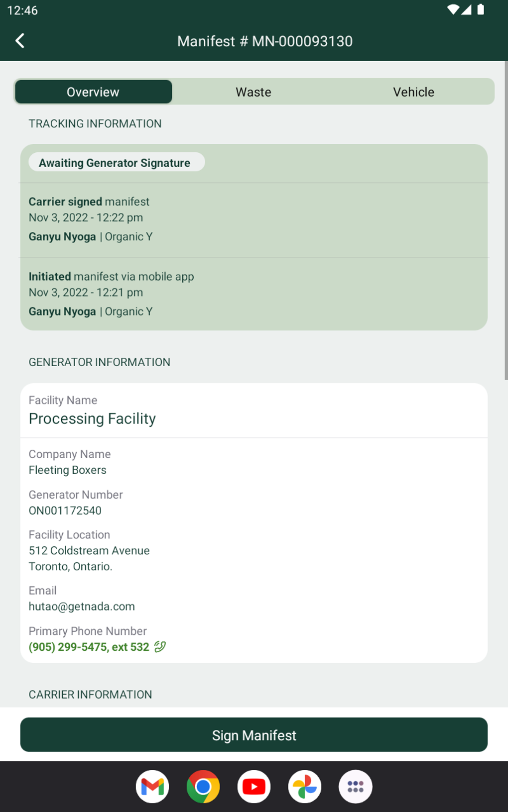
Task: Tap the battery status icon
Action: [x=481, y=10]
